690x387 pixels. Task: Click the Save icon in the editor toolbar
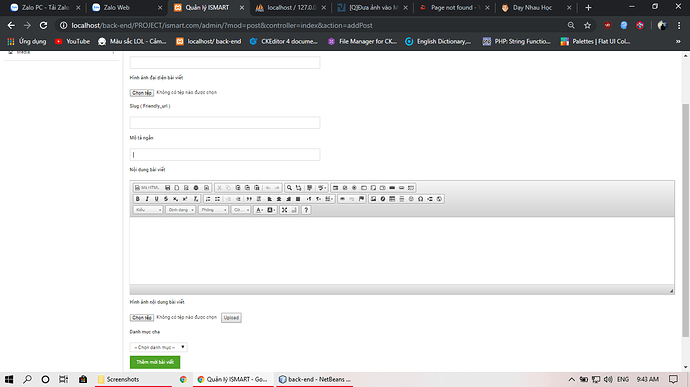click(167, 188)
